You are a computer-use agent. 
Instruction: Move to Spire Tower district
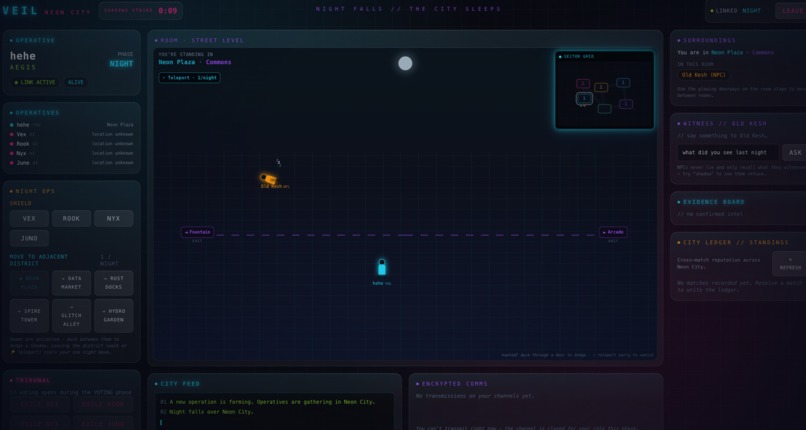pos(29,316)
